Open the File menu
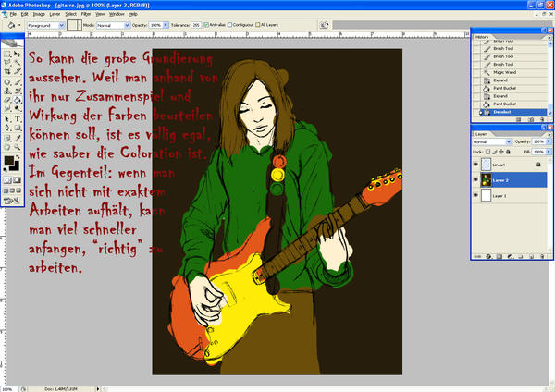 pyautogui.click(x=13, y=14)
